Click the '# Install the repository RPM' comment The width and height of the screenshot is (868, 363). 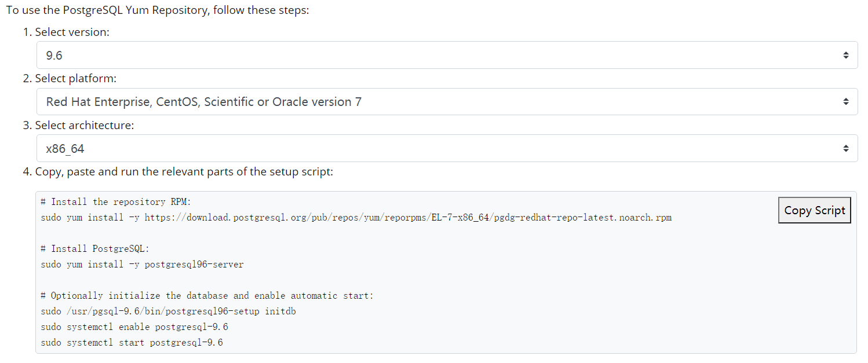[x=116, y=201]
